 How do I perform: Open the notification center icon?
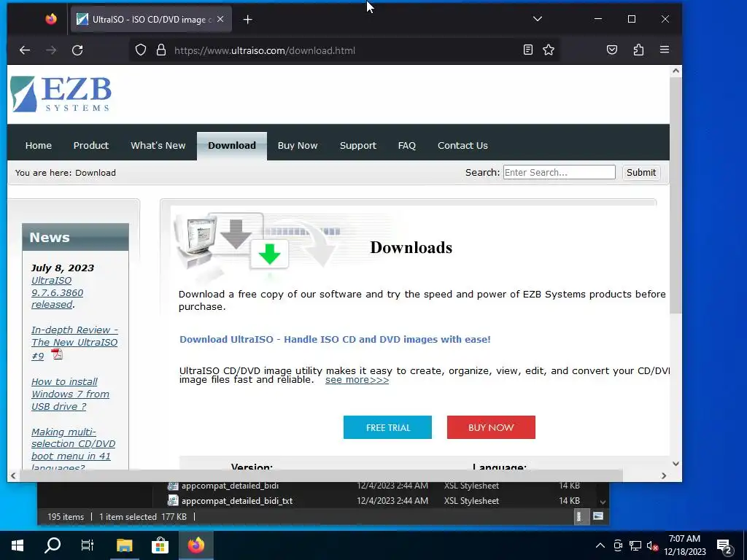coord(724,545)
